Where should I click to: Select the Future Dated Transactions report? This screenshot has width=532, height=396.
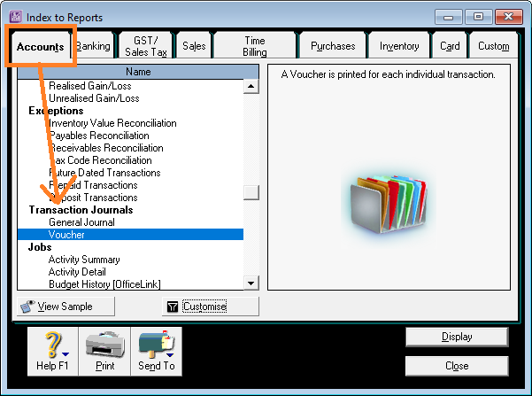(104, 173)
